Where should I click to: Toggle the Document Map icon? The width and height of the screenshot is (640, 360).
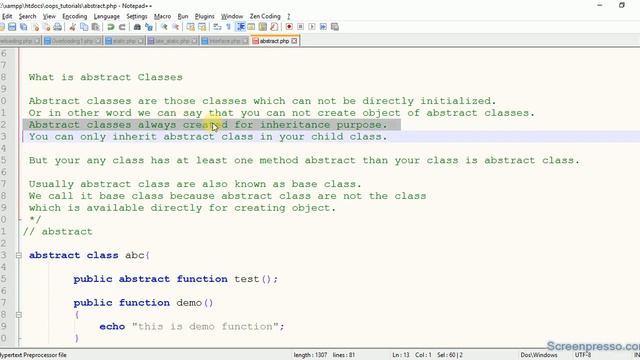262,27
